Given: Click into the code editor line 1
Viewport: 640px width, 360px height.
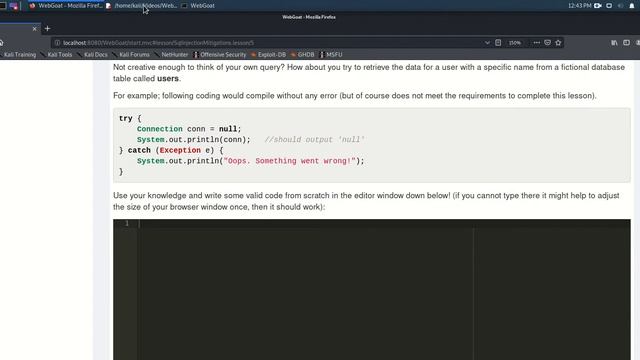Looking at the screenshot, I should pos(384,224).
